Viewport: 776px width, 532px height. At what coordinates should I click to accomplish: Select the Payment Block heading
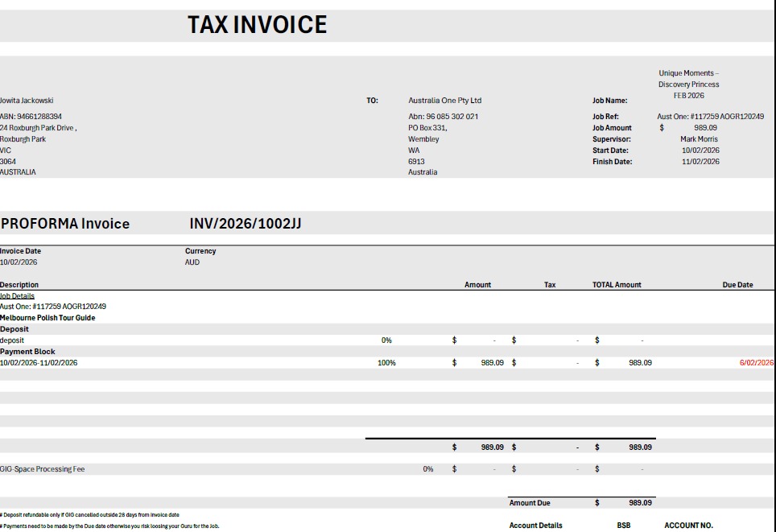click(27, 352)
